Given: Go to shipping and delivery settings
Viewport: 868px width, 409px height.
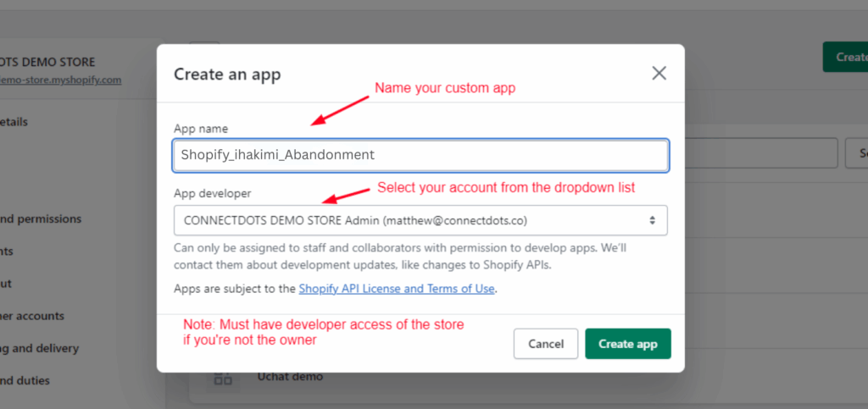Looking at the screenshot, I should [39, 348].
